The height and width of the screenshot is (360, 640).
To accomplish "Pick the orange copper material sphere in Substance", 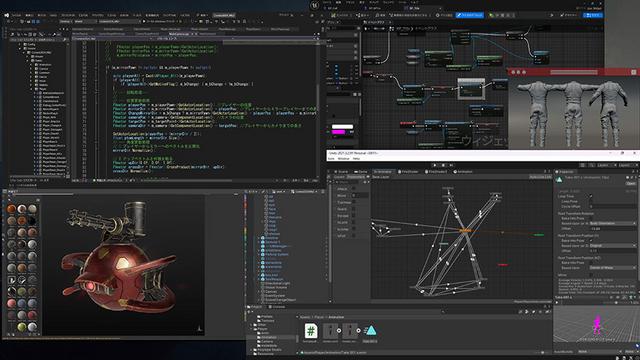I will tap(11, 209).
